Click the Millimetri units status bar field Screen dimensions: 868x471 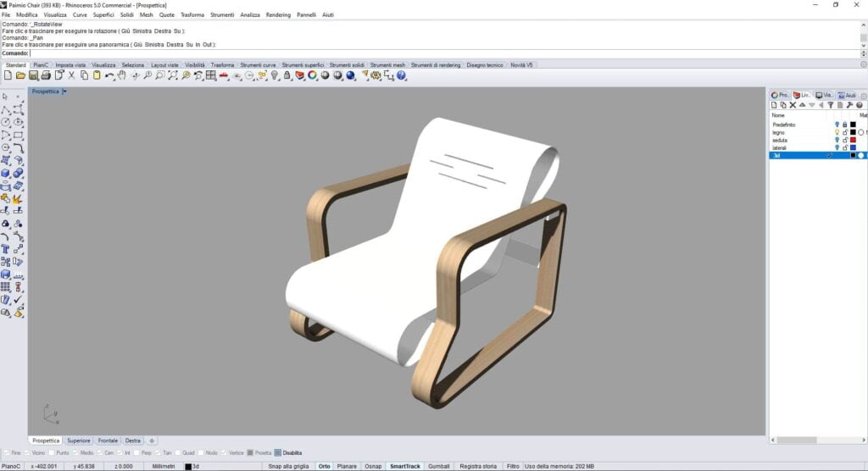(x=164, y=467)
